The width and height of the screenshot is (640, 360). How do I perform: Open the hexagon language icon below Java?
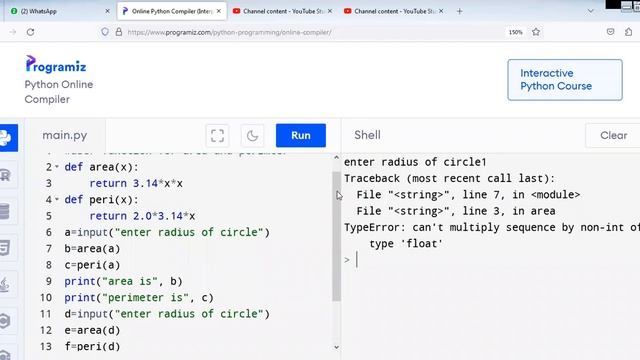(5, 321)
